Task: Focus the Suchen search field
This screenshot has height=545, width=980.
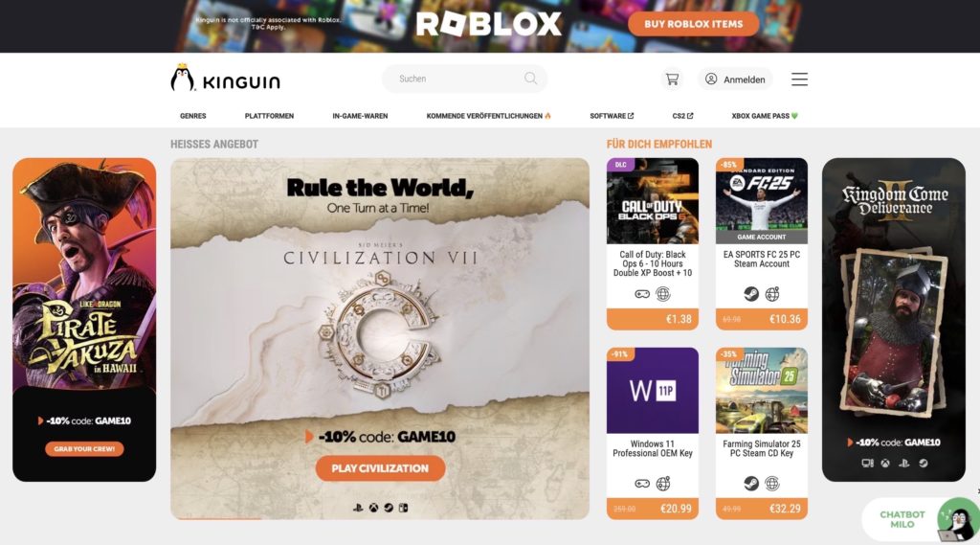Action: [464, 79]
